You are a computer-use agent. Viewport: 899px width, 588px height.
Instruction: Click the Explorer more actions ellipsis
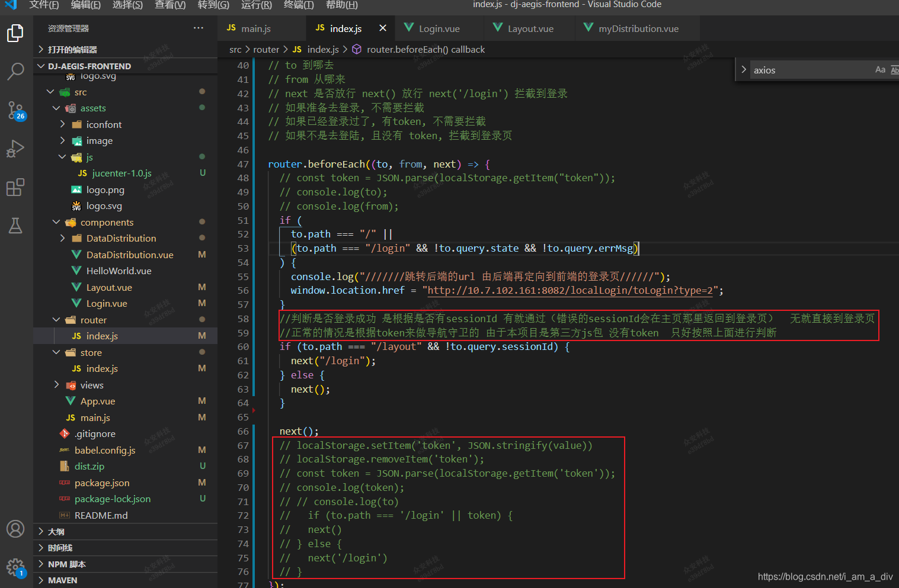coord(198,28)
